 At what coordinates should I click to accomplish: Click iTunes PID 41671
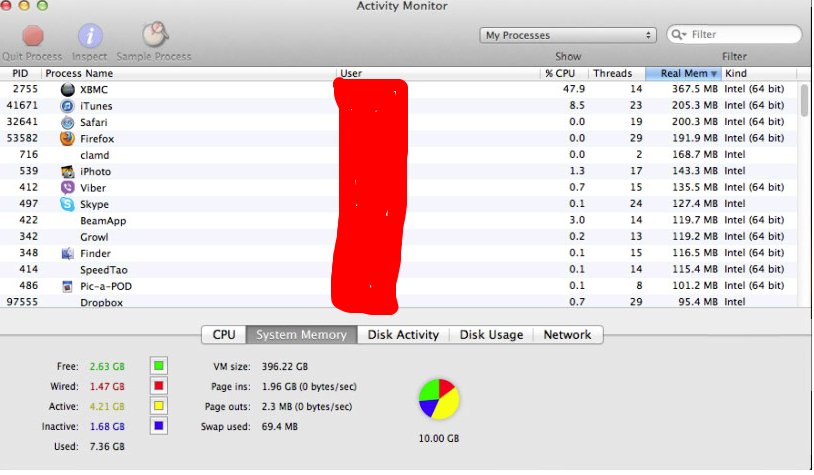22,105
